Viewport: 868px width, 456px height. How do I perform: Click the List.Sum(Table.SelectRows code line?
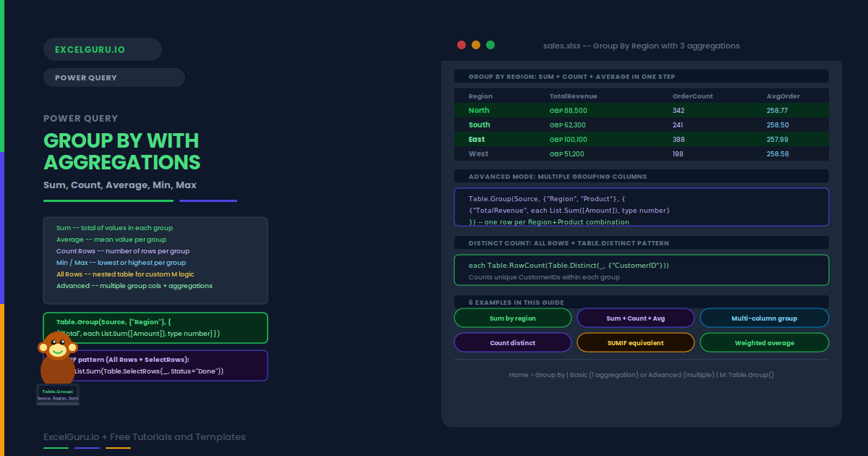point(148,371)
